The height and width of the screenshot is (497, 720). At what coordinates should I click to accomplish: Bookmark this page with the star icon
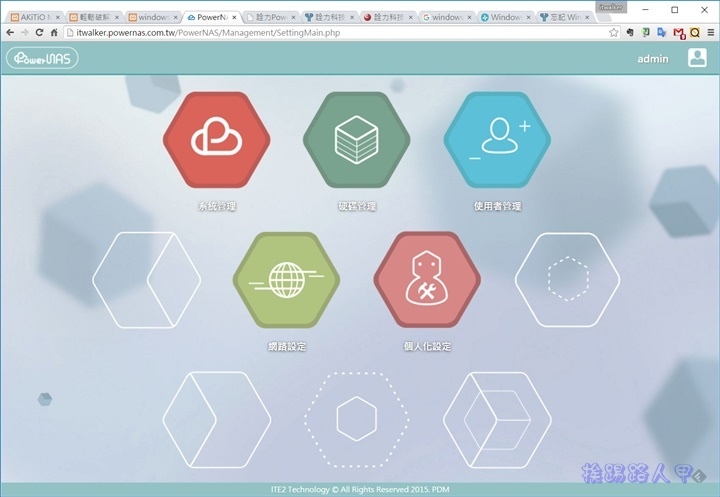point(613,33)
